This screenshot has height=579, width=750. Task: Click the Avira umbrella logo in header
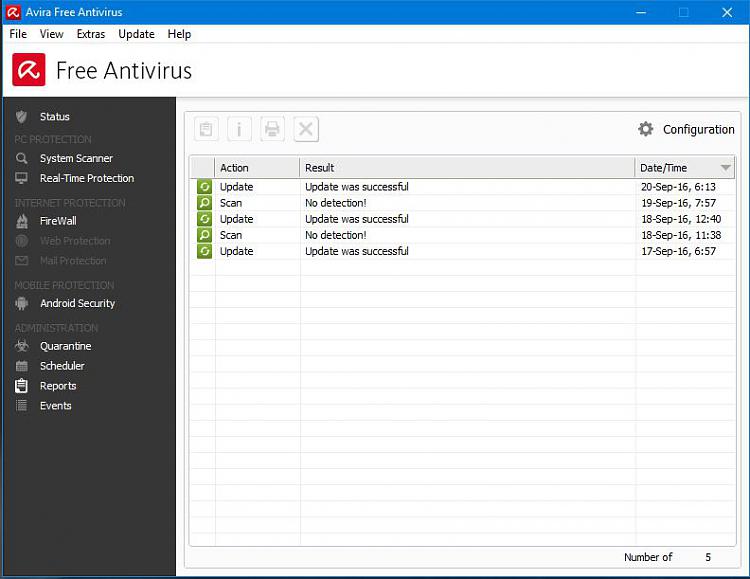tap(29, 71)
